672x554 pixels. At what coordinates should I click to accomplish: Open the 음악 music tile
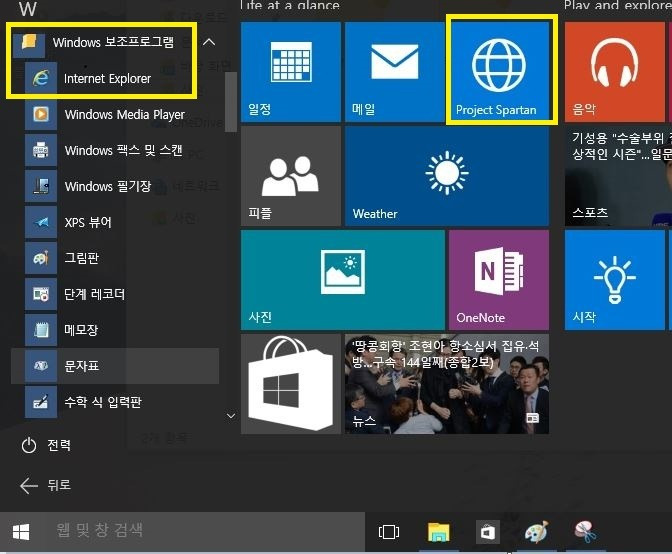pos(615,72)
